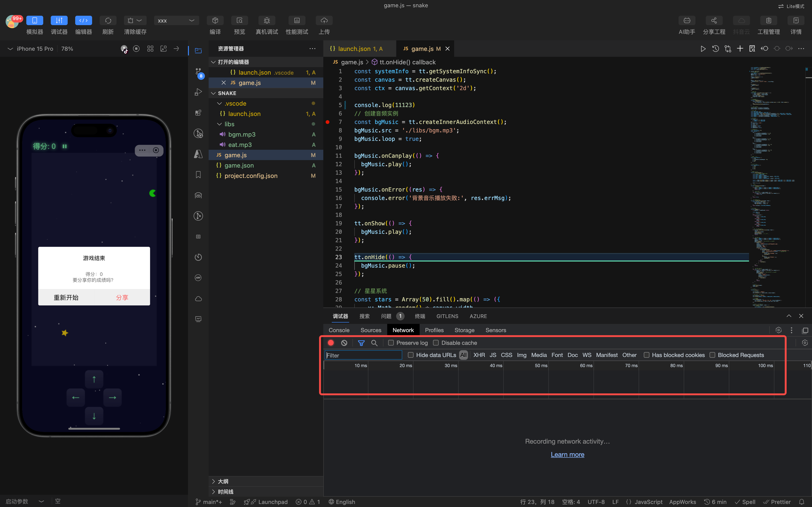Viewport: 812px width, 507px height.
Task: Stop network recording with the red button
Action: click(x=331, y=343)
